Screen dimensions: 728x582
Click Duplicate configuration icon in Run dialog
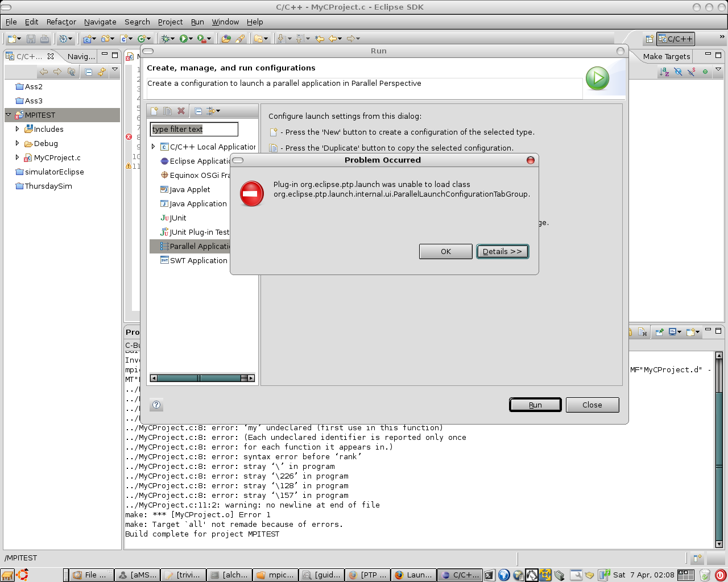coord(167,111)
